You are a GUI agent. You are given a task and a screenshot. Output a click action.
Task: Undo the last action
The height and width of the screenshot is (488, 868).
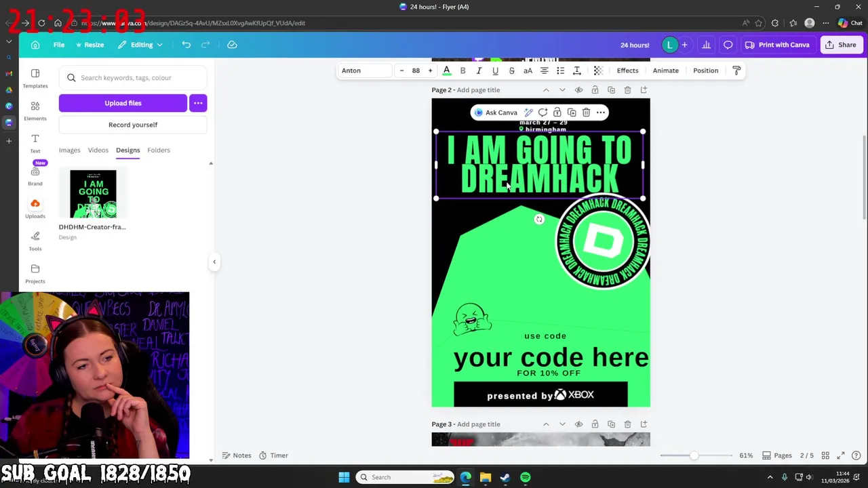(x=186, y=45)
